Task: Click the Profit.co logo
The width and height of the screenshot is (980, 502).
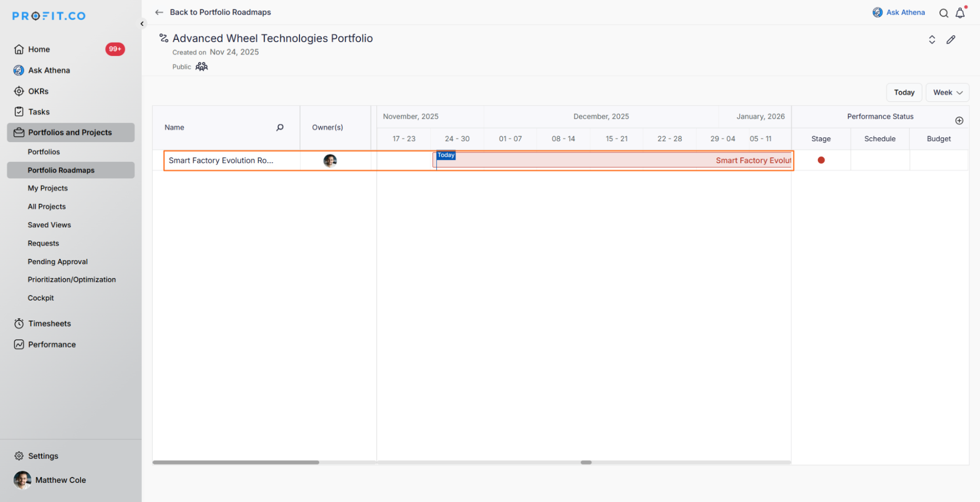Action: click(x=49, y=16)
